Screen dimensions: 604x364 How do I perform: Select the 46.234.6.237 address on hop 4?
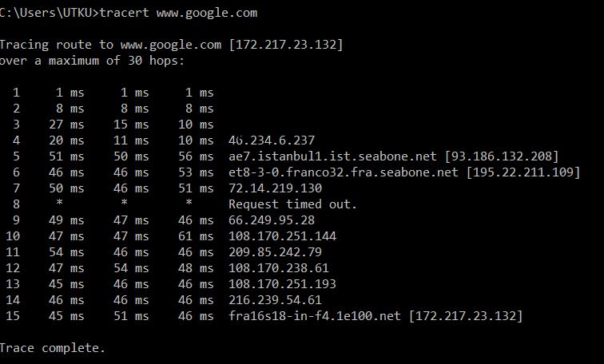(272, 140)
